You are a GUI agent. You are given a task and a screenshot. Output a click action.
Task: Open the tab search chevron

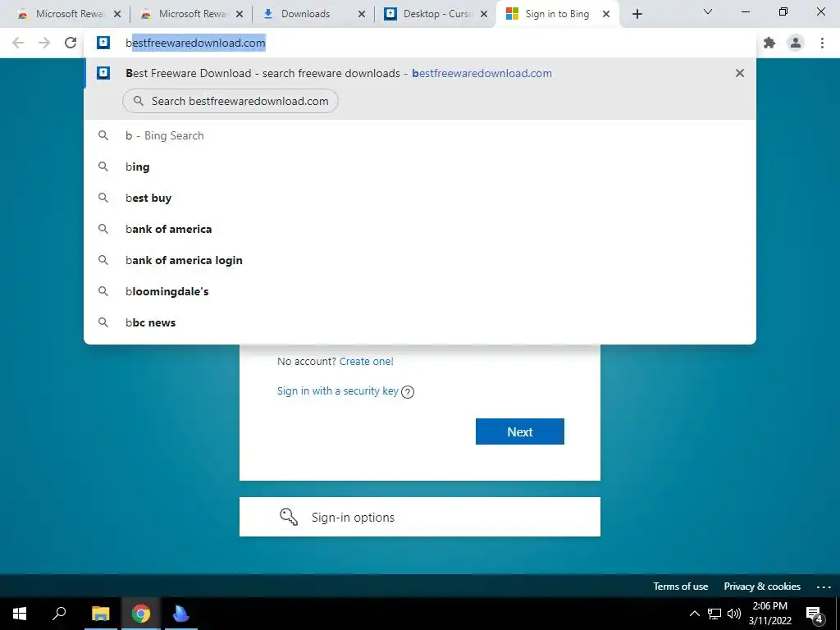click(x=708, y=11)
